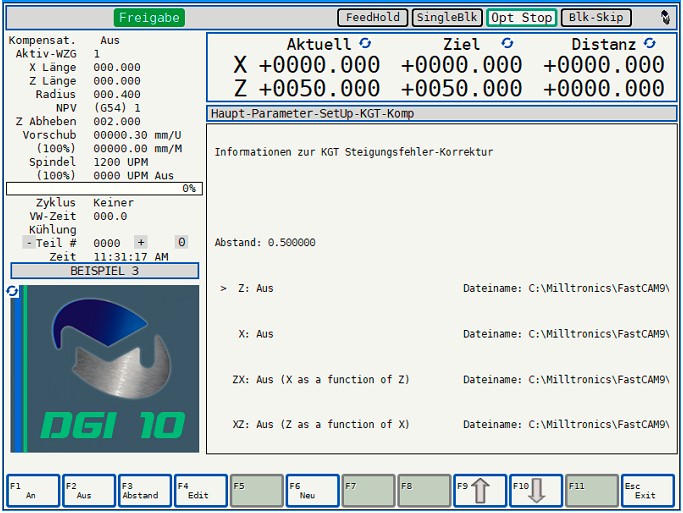Viewport: 683px width, 513px height.
Task: Click the disabled F7 softkey
Action: pyautogui.click(x=369, y=491)
